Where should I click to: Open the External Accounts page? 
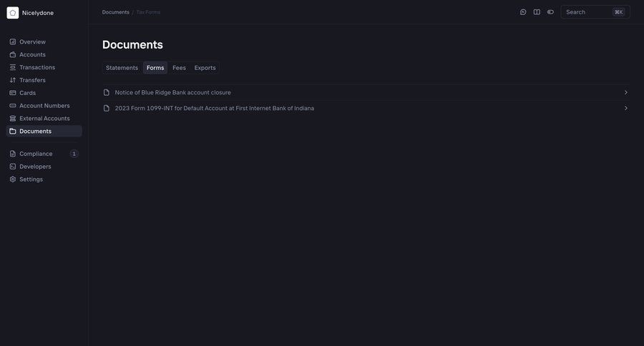(44, 119)
